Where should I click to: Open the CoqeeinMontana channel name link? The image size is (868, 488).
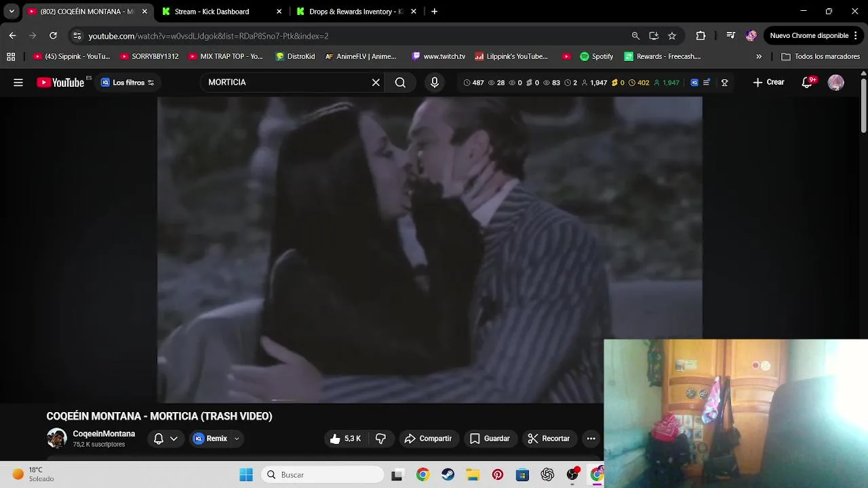(104, 434)
